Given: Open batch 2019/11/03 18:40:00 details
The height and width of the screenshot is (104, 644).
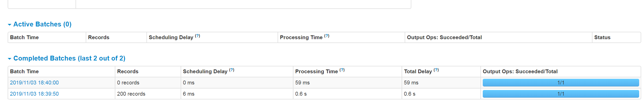Looking at the screenshot, I should coord(34,83).
